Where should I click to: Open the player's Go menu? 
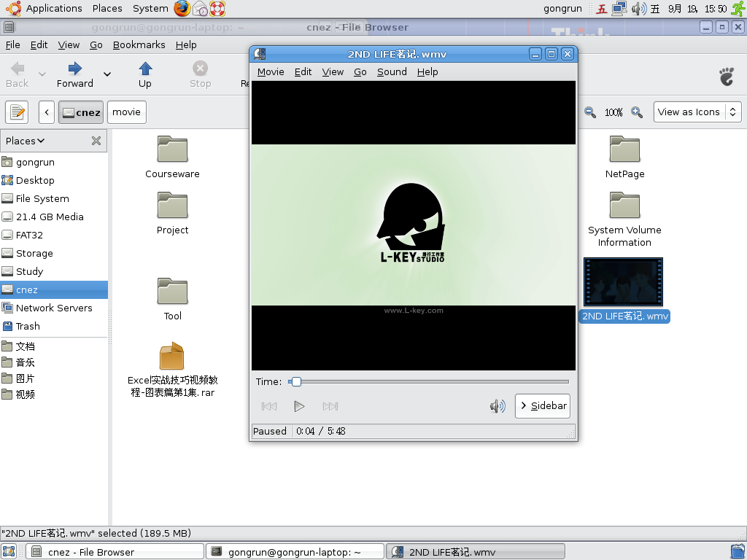[360, 72]
